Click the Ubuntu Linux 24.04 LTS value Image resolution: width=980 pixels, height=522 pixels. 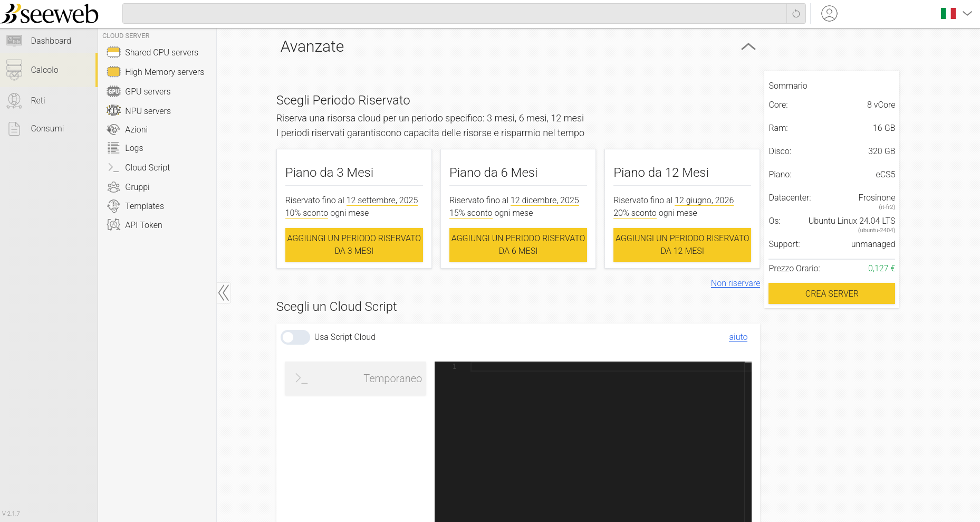tap(852, 221)
